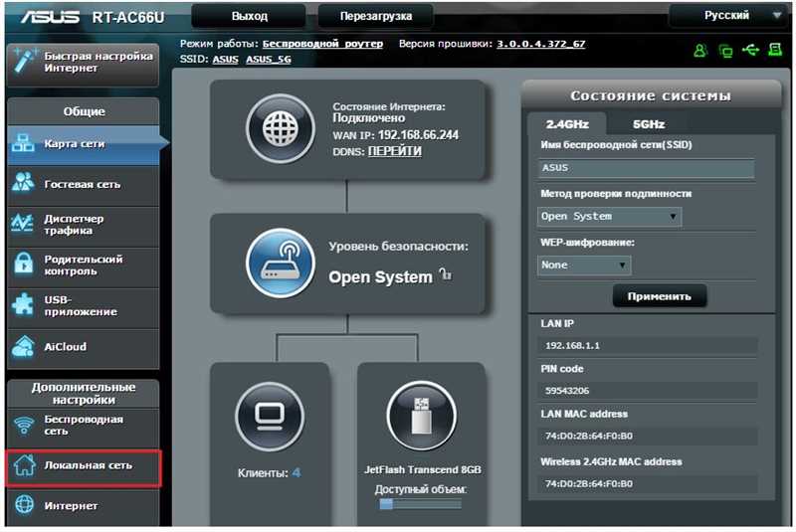Click the JetFlash Transcend 8GB label
Screen dimensions: 796x532
click(422, 470)
